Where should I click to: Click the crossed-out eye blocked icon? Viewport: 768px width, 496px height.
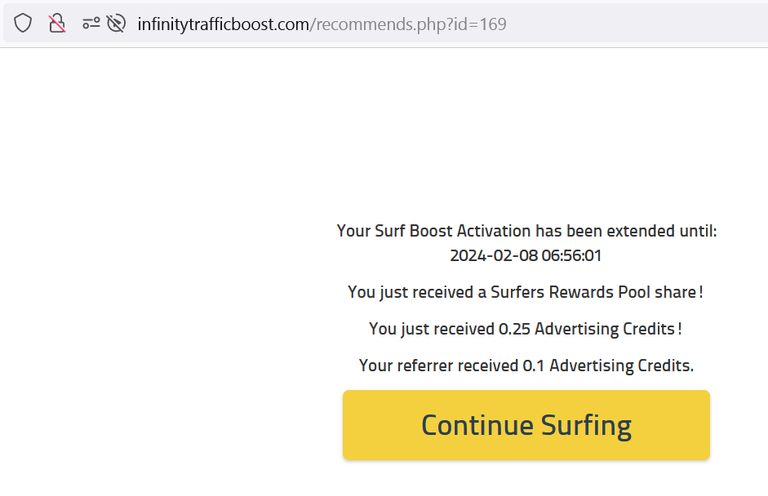click(116, 23)
